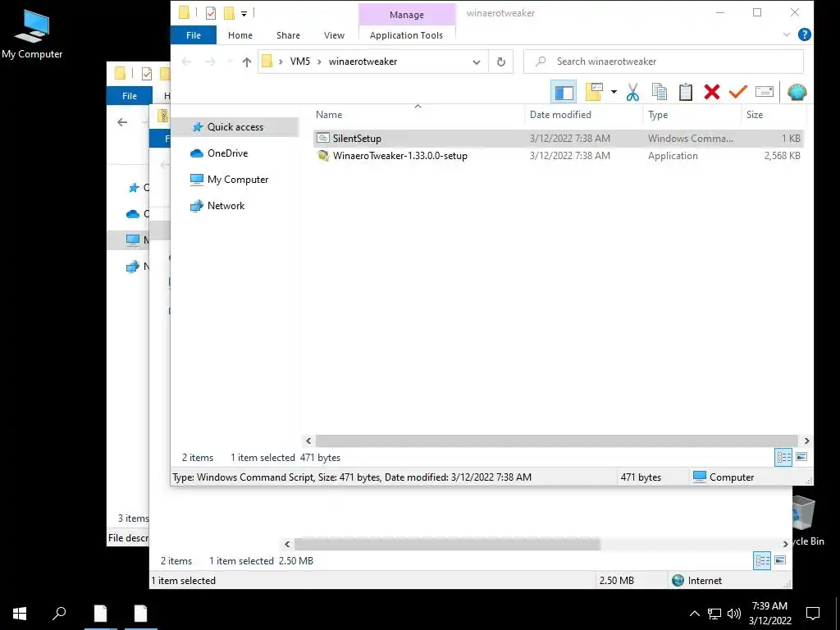Click winaerotweaker in the address breadcrumb
Screen dimensions: 840x630
(x=363, y=62)
